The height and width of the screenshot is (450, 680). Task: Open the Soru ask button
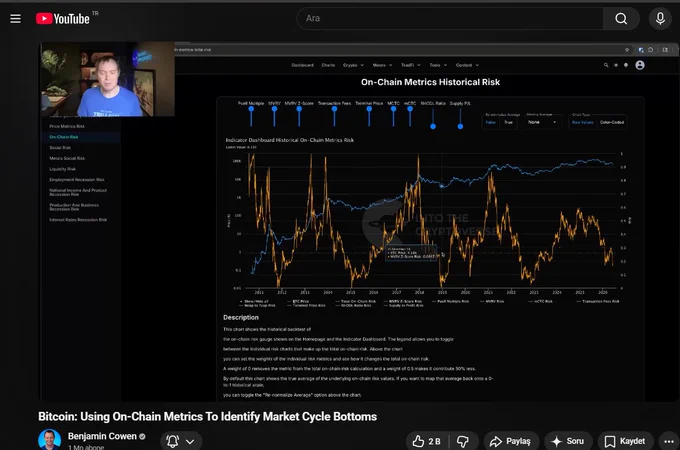(x=568, y=441)
